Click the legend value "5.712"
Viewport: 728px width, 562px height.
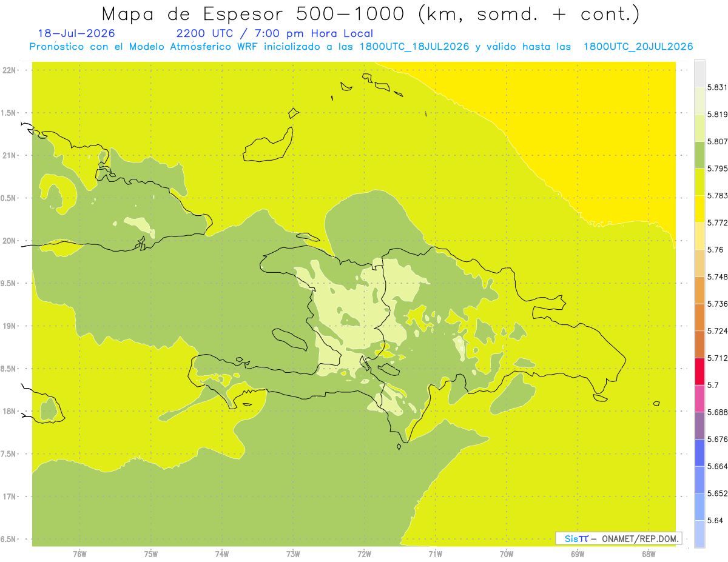click(717, 358)
